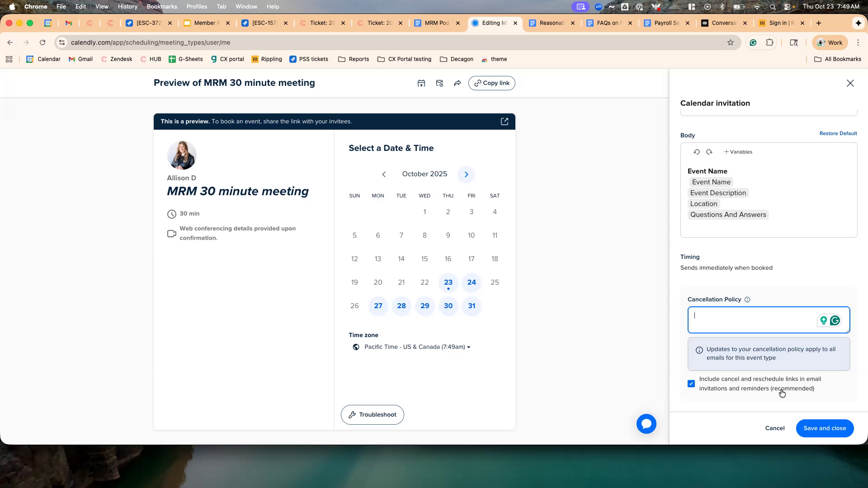Click Save and close button

824,428
